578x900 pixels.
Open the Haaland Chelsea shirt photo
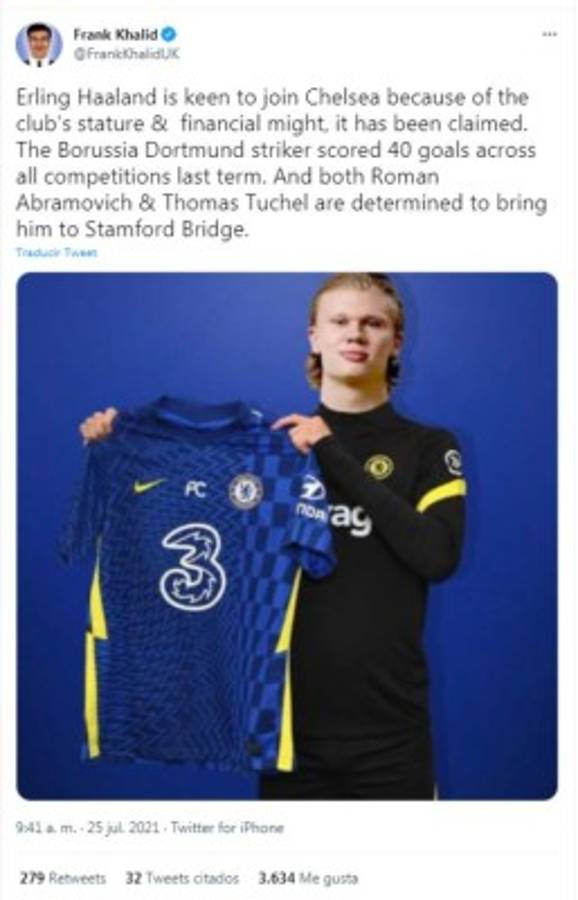click(287, 536)
